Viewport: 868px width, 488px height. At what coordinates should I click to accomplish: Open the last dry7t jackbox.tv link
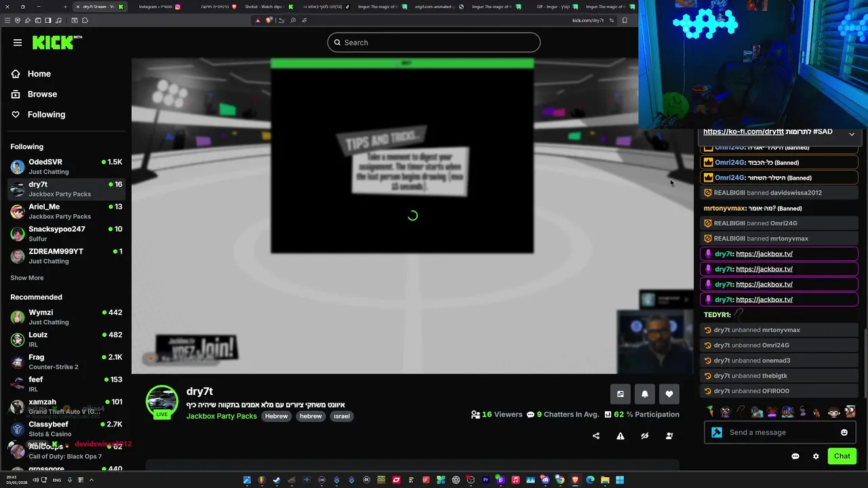764,300
